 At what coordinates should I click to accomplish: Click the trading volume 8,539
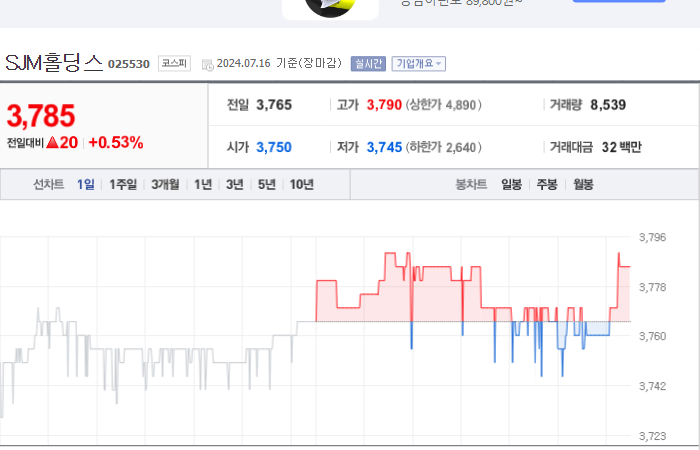(608, 105)
